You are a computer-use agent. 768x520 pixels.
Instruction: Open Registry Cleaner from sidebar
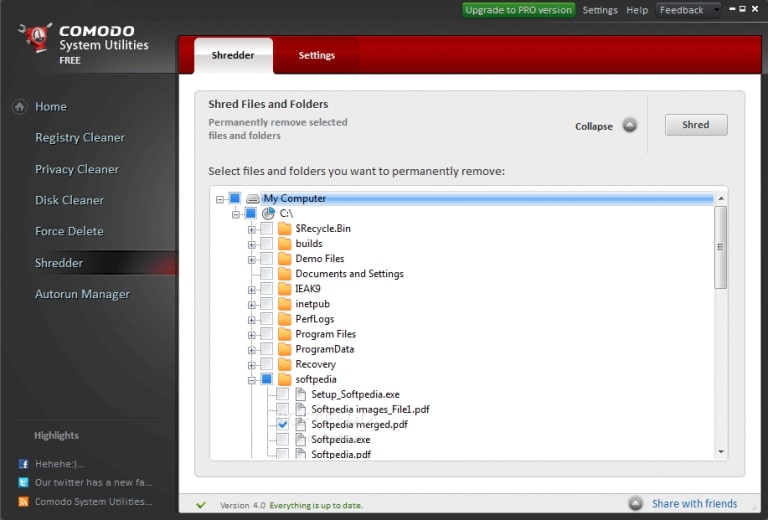(80, 138)
